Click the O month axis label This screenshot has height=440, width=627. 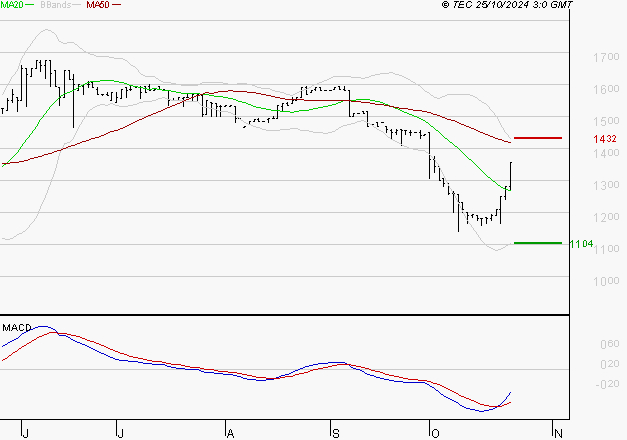[435, 434]
